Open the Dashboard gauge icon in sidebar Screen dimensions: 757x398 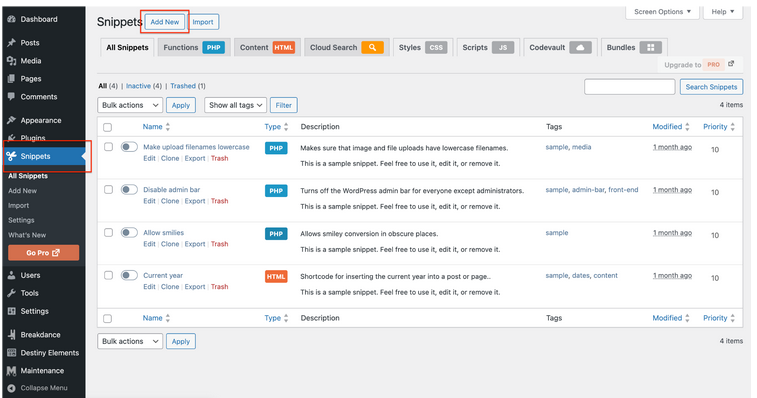click(12, 19)
